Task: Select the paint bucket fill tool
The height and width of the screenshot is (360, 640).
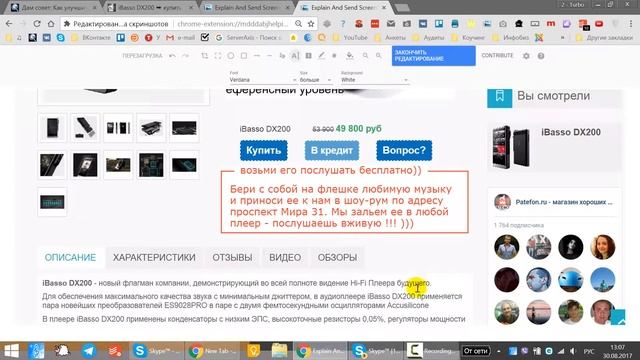Action: tap(350, 56)
